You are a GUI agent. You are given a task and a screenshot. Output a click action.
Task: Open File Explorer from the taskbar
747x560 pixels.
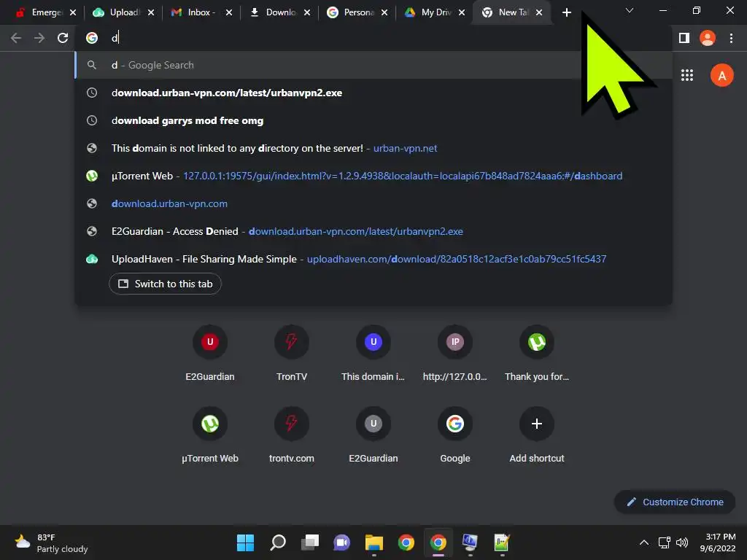pyautogui.click(x=374, y=542)
